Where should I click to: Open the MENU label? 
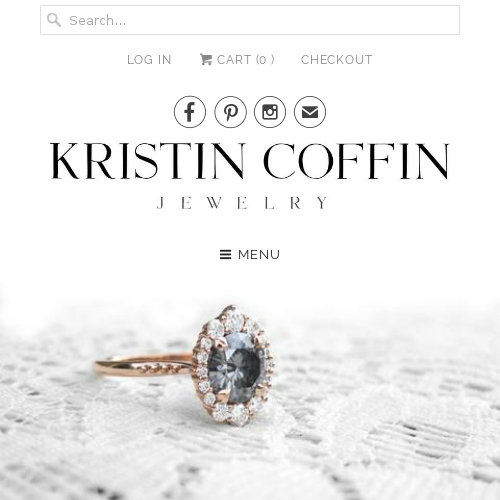[x=259, y=255]
